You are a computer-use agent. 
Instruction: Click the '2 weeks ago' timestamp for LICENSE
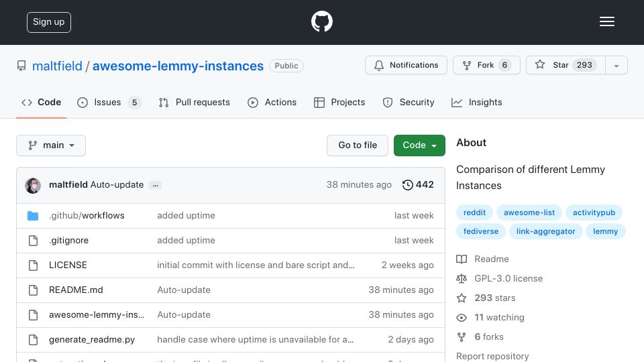407,265
